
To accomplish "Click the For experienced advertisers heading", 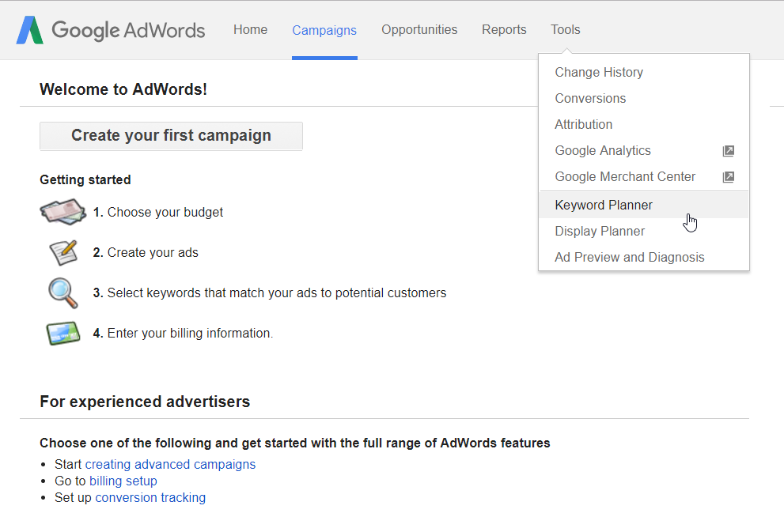I will (145, 402).
